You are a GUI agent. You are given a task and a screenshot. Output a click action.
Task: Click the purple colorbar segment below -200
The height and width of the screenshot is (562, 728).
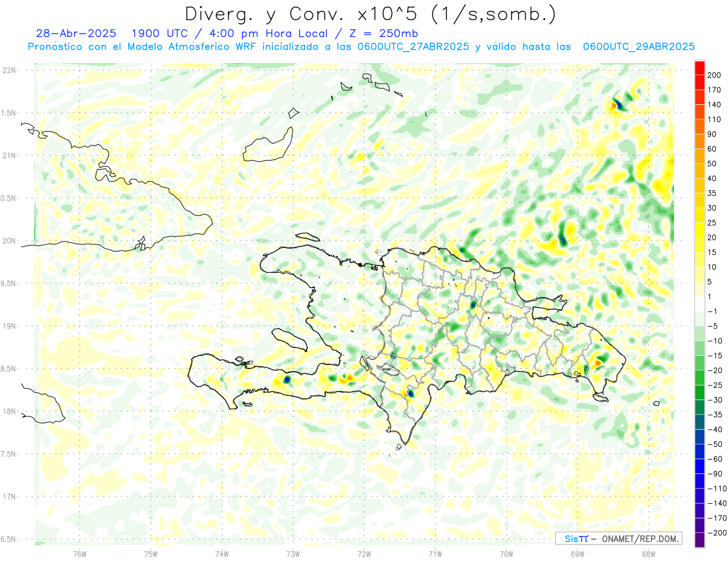point(699,540)
